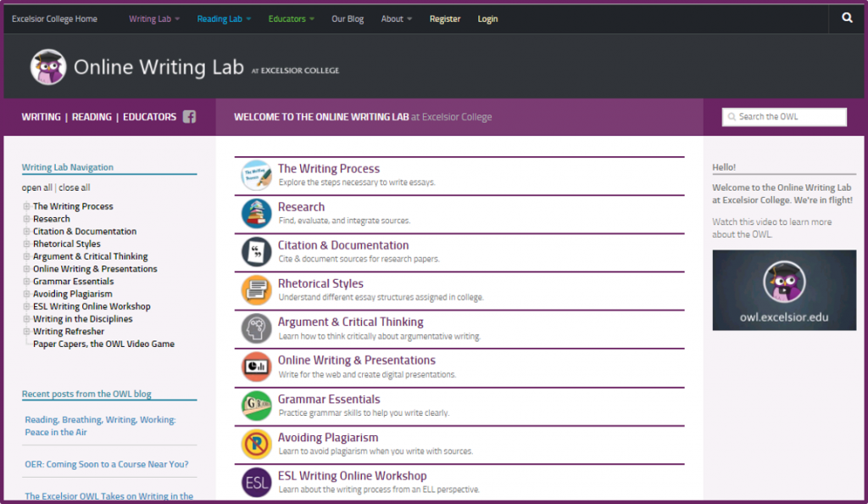Go to Excelsior College Home
Screen dimensions: 868x504
tap(54, 19)
